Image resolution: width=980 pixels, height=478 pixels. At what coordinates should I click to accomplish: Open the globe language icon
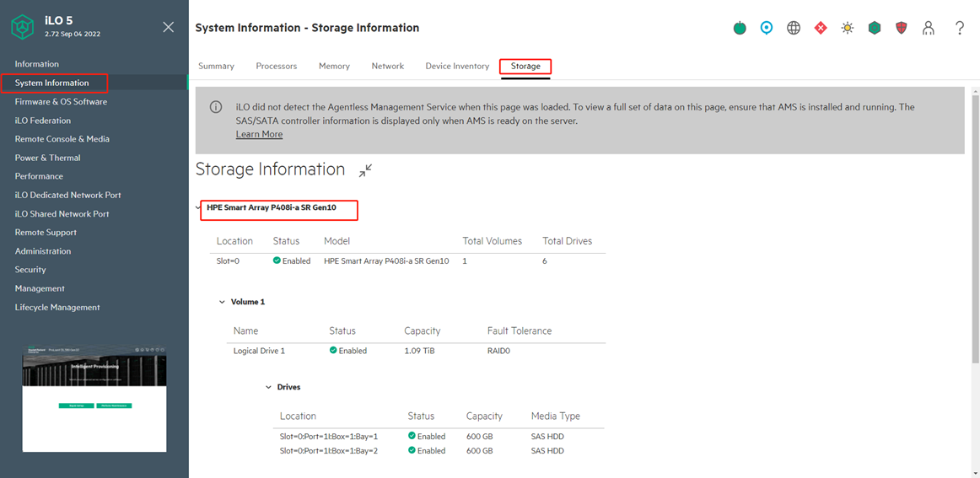pos(794,28)
